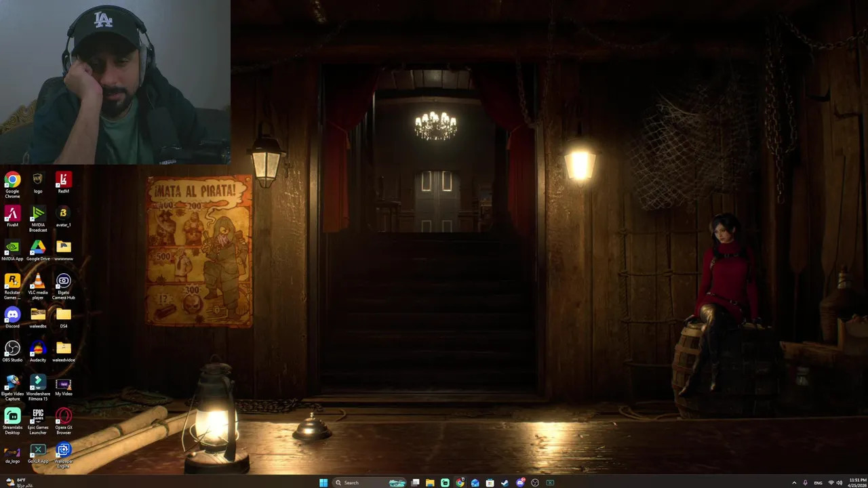Open Audacity desktop shortcut
This screenshot has height=488, width=868.
(38, 352)
